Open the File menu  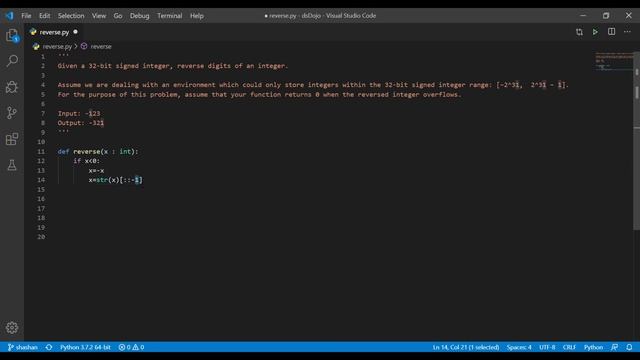[26, 16]
